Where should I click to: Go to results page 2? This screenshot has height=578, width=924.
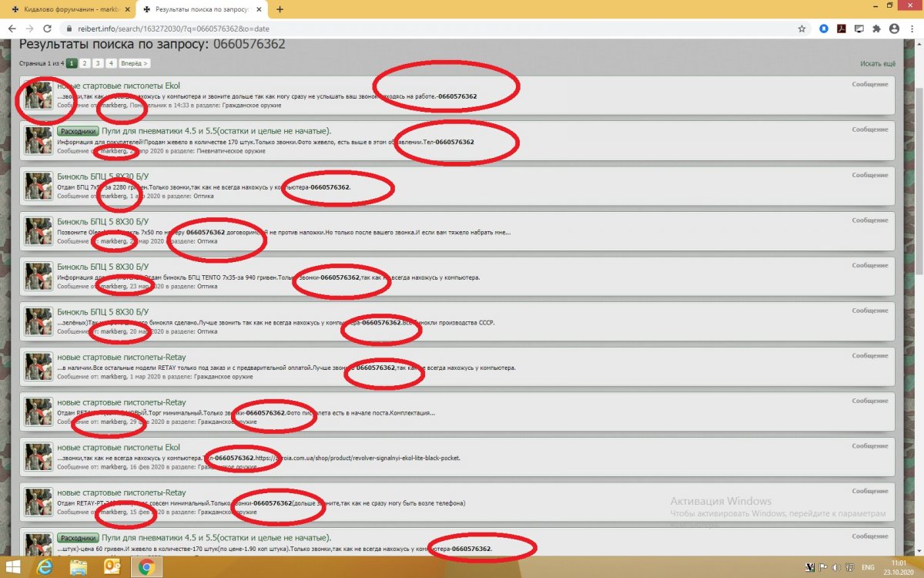pos(85,63)
